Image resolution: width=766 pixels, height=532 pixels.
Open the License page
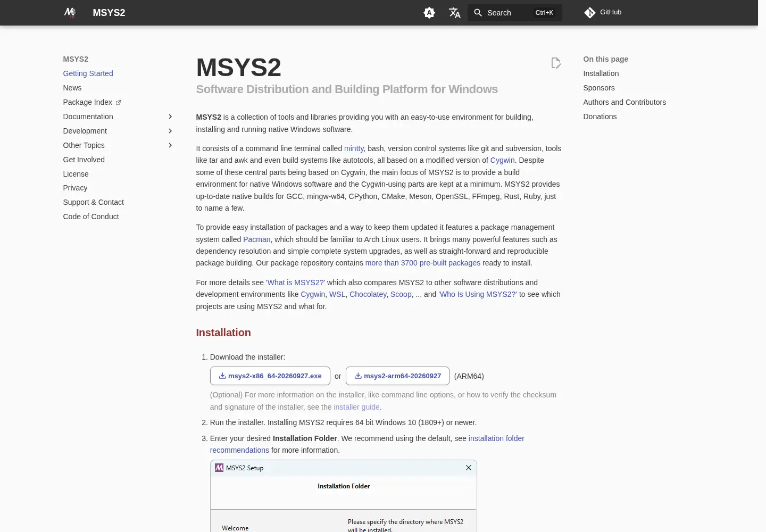76,174
